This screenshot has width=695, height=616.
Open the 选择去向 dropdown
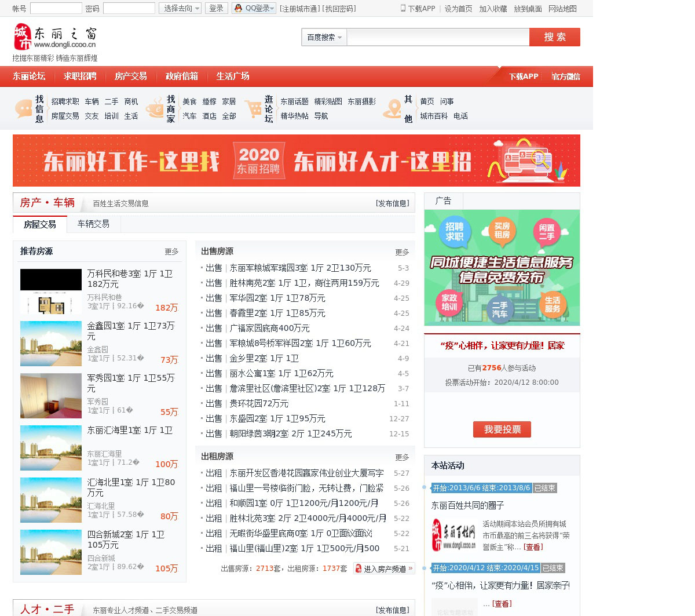point(180,8)
